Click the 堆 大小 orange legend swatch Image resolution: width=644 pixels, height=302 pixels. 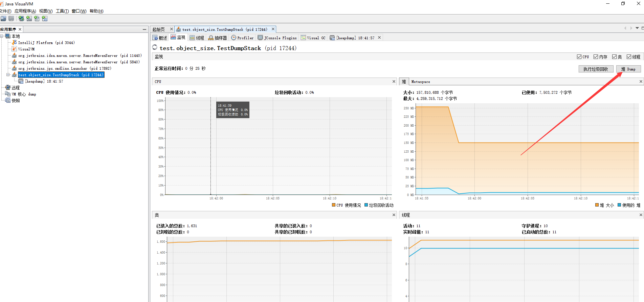coord(597,205)
